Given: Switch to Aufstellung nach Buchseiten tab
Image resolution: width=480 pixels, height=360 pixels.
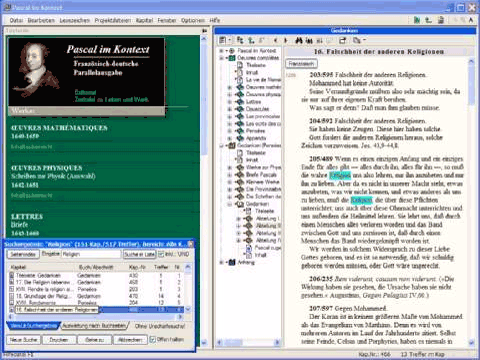Looking at the screenshot, I should click(x=94, y=326).
